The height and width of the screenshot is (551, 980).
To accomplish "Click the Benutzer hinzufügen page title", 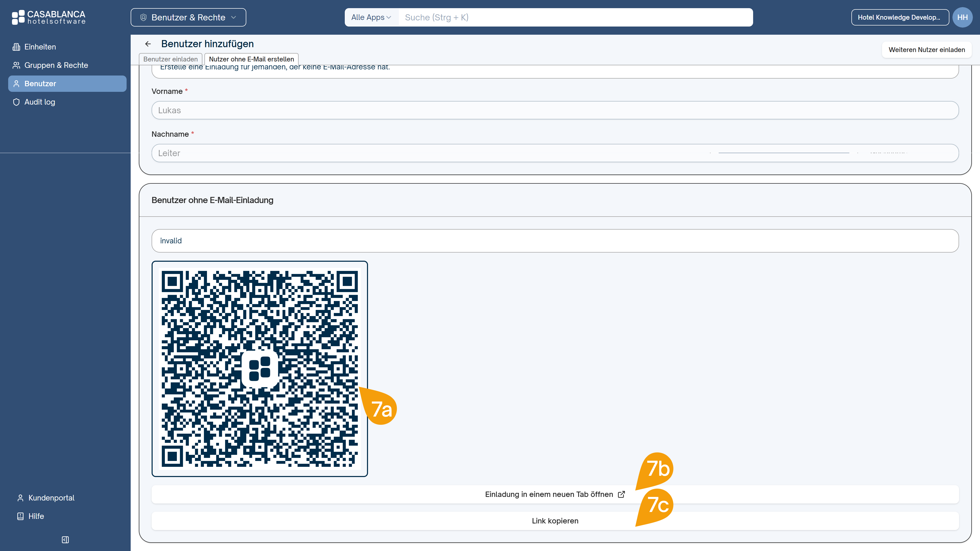I will pyautogui.click(x=207, y=44).
